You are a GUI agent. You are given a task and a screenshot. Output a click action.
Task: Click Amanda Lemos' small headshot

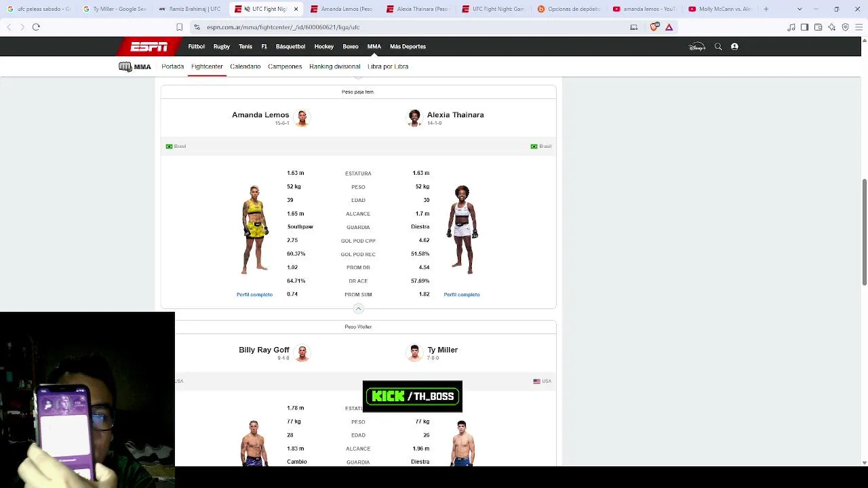(x=302, y=117)
